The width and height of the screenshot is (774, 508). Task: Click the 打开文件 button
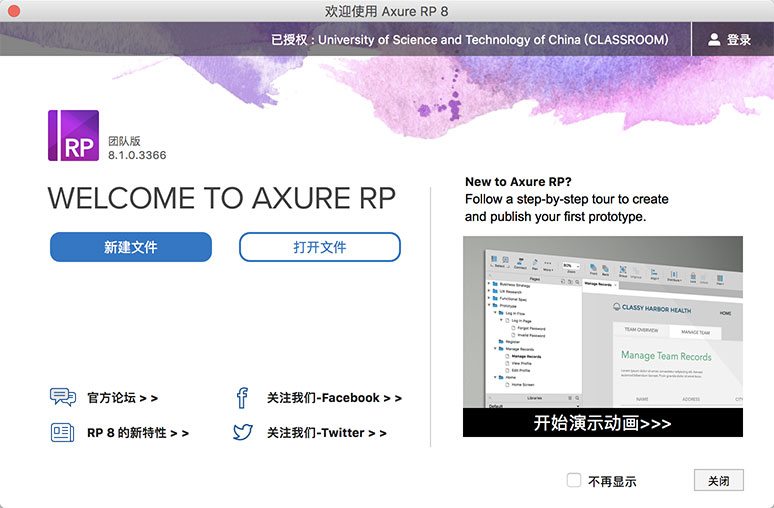tap(320, 247)
